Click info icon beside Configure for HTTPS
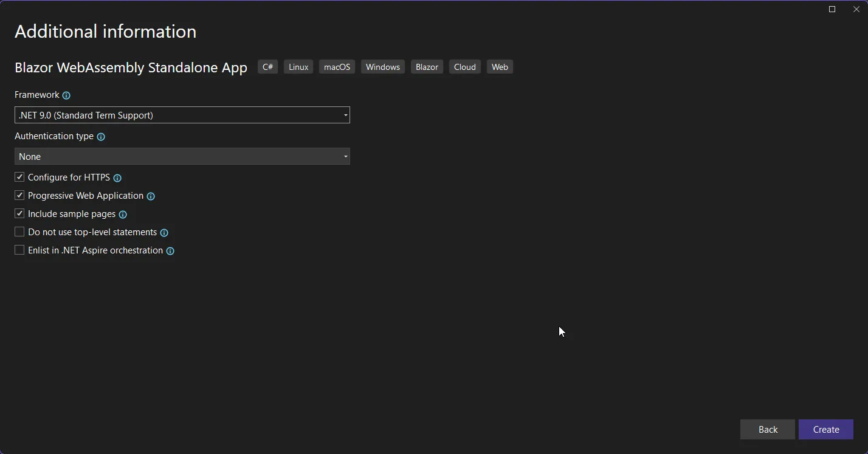Image resolution: width=868 pixels, height=454 pixels. (117, 178)
